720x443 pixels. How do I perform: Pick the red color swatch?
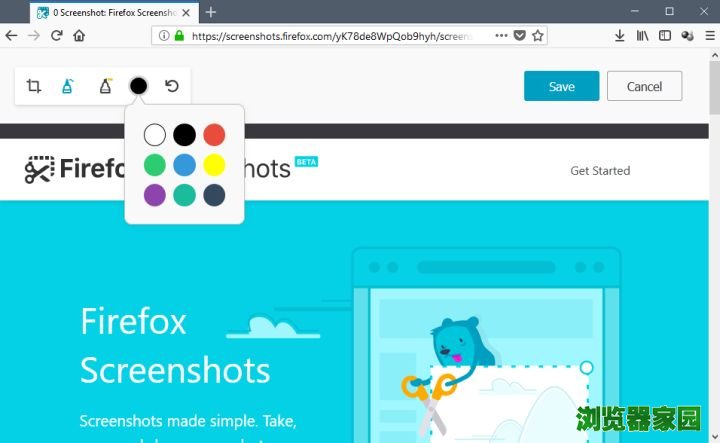(x=214, y=135)
